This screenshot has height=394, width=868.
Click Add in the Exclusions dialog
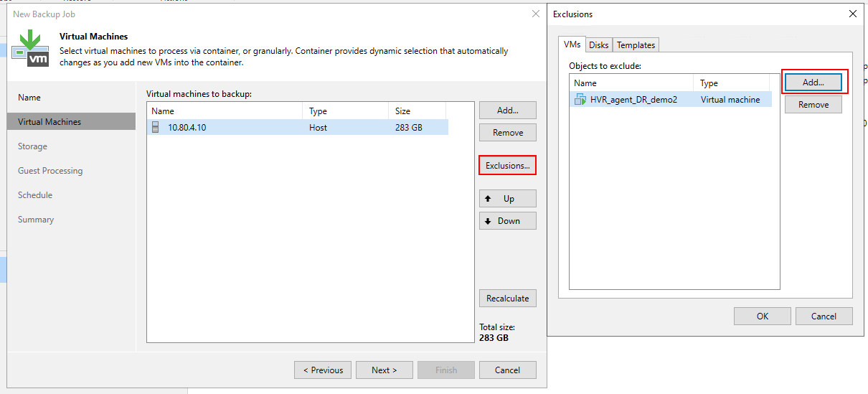(x=813, y=83)
